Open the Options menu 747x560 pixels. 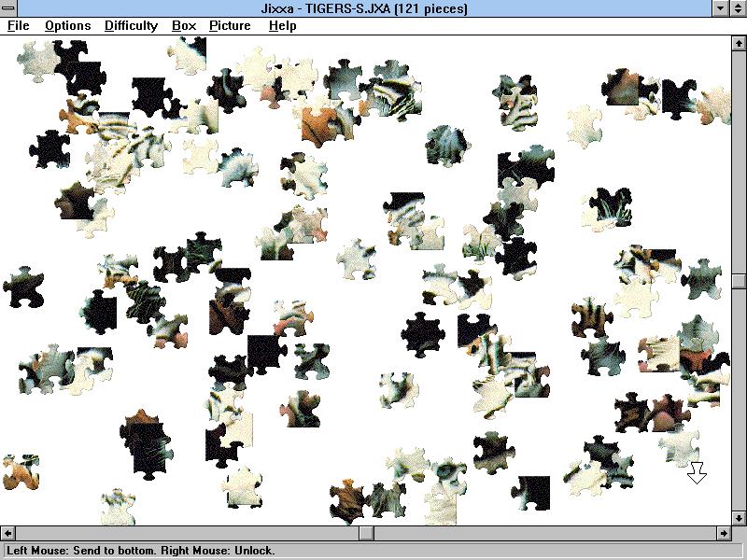[x=67, y=26]
